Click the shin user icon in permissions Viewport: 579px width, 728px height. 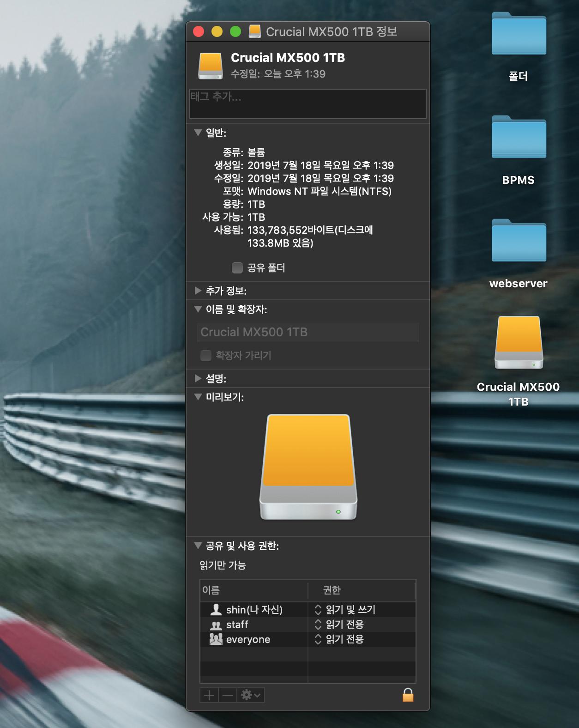(216, 610)
